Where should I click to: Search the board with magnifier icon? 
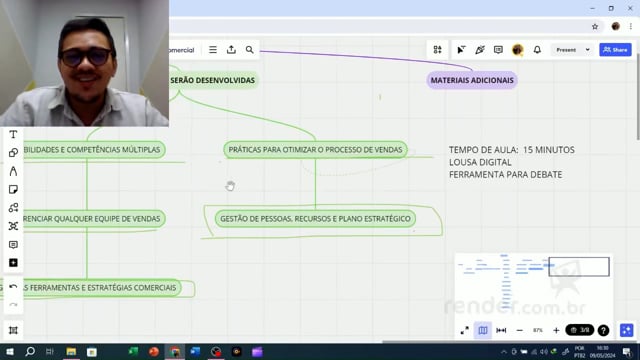[249, 50]
